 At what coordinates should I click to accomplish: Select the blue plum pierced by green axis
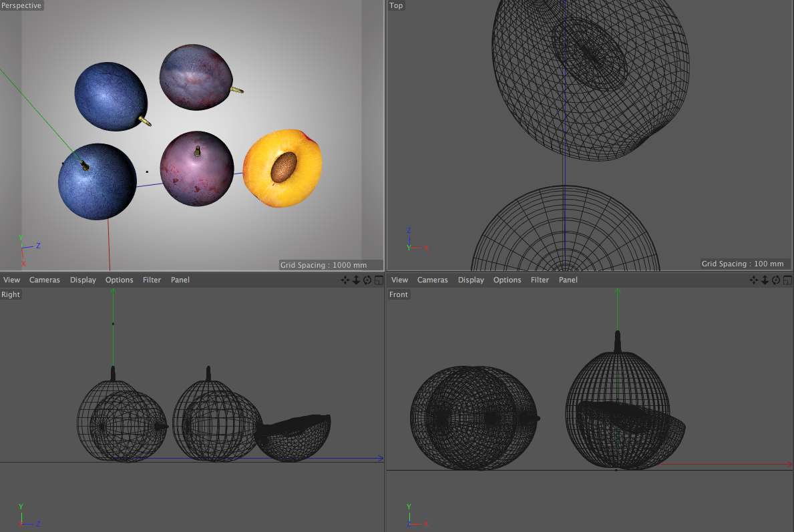97,183
